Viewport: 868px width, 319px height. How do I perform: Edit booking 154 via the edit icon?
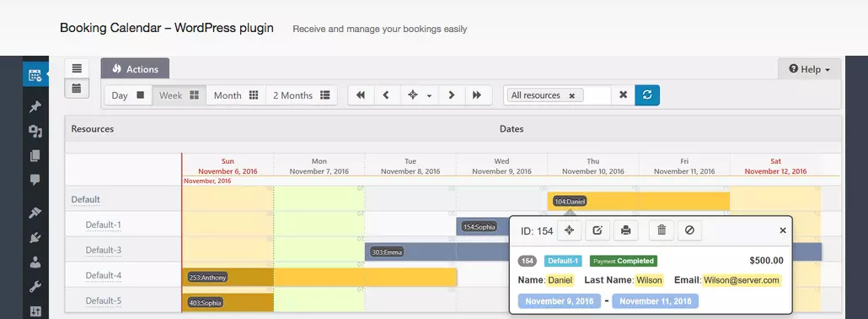point(597,230)
